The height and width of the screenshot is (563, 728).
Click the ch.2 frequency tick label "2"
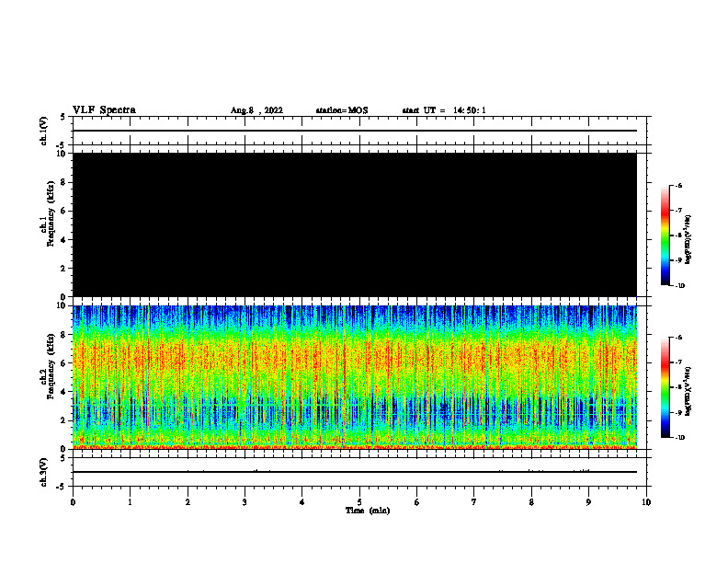coord(63,420)
